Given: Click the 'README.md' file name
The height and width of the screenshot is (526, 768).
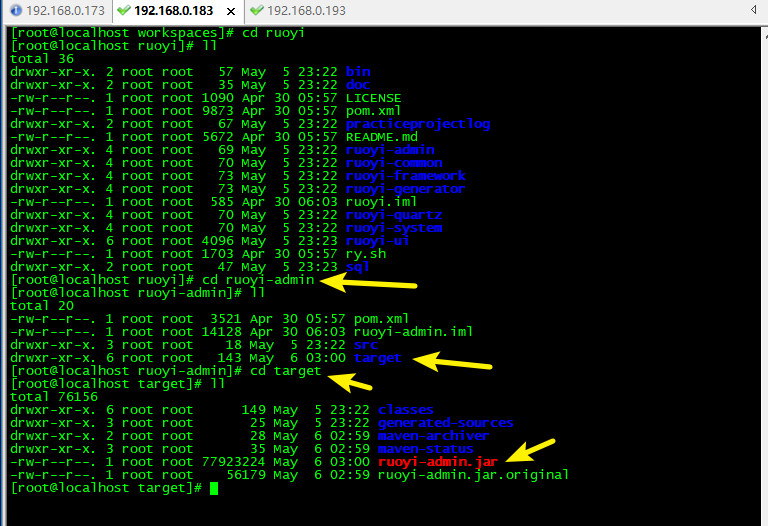Looking at the screenshot, I should pyautogui.click(x=382, y=137).
